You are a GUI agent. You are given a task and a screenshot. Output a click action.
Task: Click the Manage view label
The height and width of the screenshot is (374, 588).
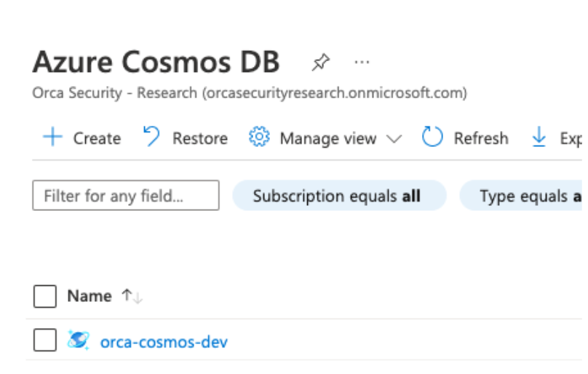(x=328, y=138)
